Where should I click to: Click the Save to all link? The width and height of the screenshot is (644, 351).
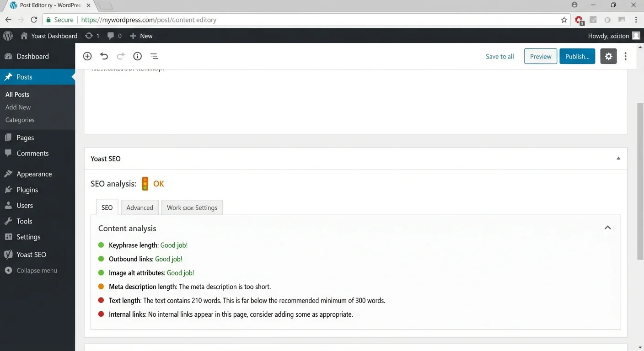click(500, 56)
